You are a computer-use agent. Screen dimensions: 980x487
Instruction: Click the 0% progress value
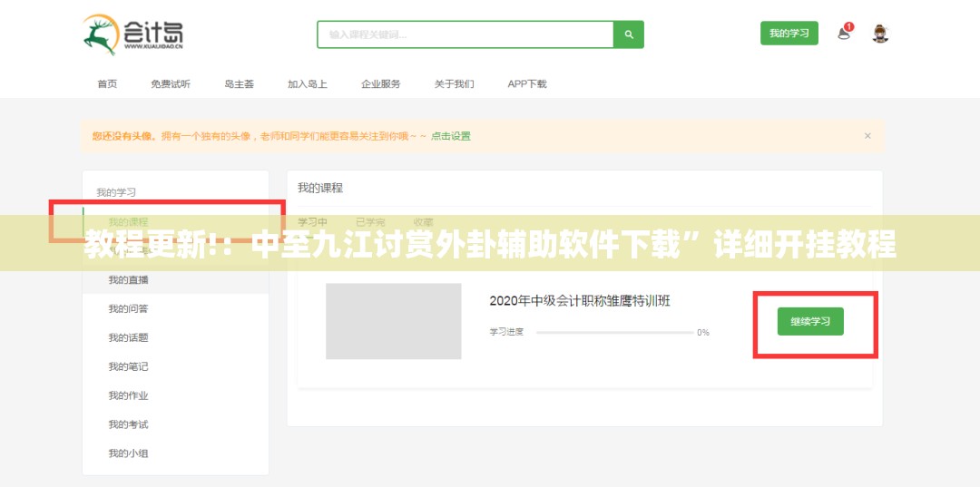click(x=703, y=332)
